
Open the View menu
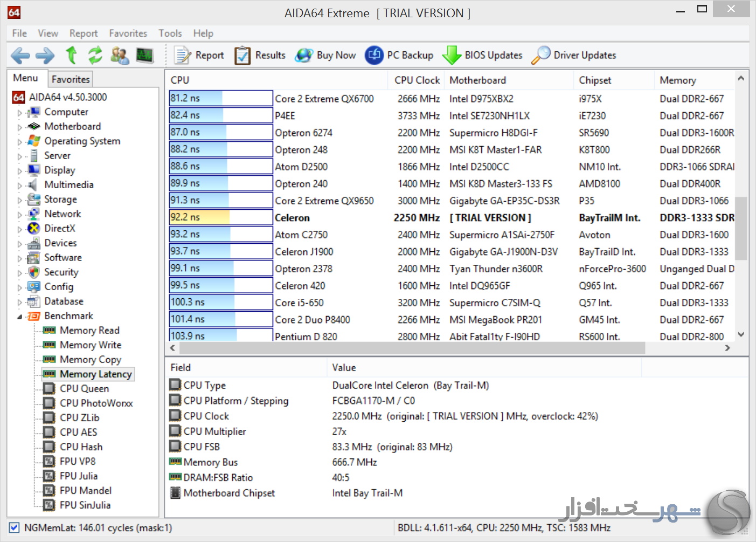[x=48, y=33]
